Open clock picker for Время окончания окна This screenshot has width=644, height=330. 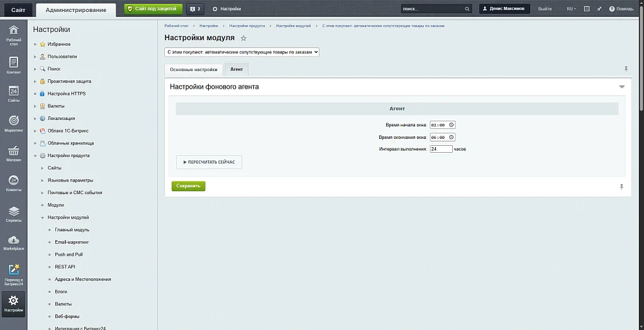[451, 137]
